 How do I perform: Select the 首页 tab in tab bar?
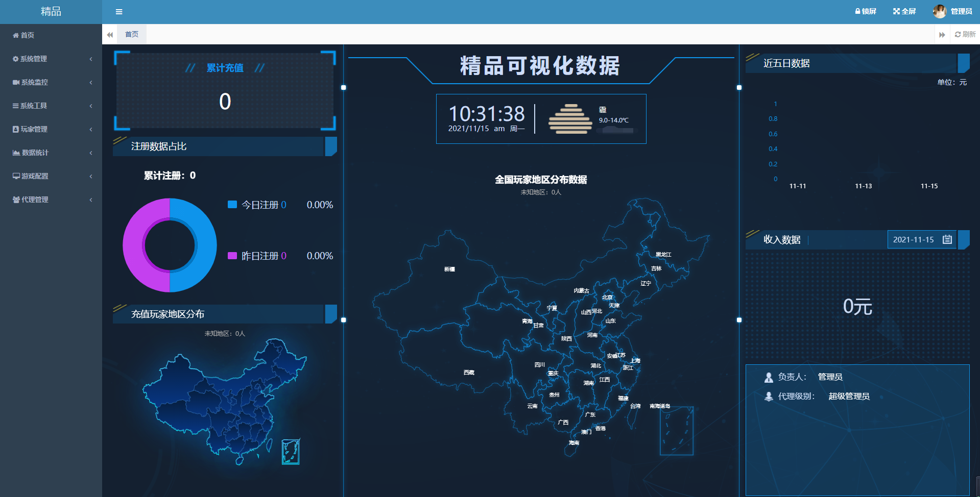(x=132, y=34)
